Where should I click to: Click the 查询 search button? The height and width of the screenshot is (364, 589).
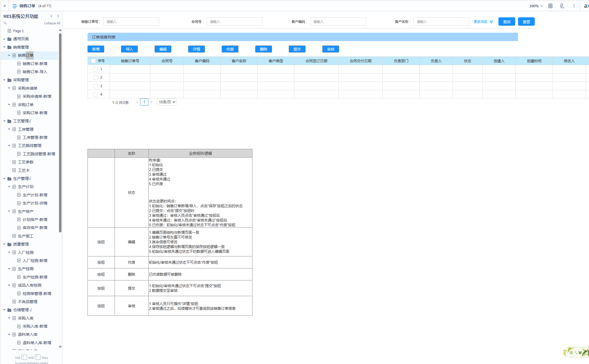pos(507,22)
